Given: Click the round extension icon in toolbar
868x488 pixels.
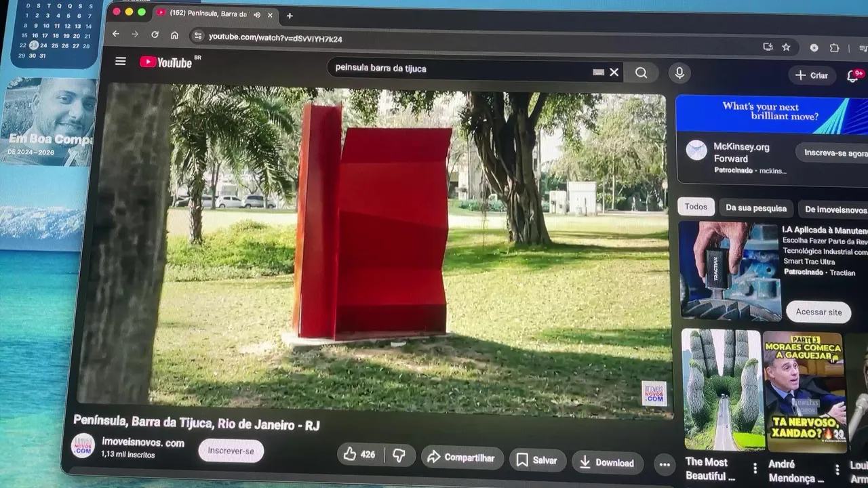Looking at the screenshot, I should point(814,47).
